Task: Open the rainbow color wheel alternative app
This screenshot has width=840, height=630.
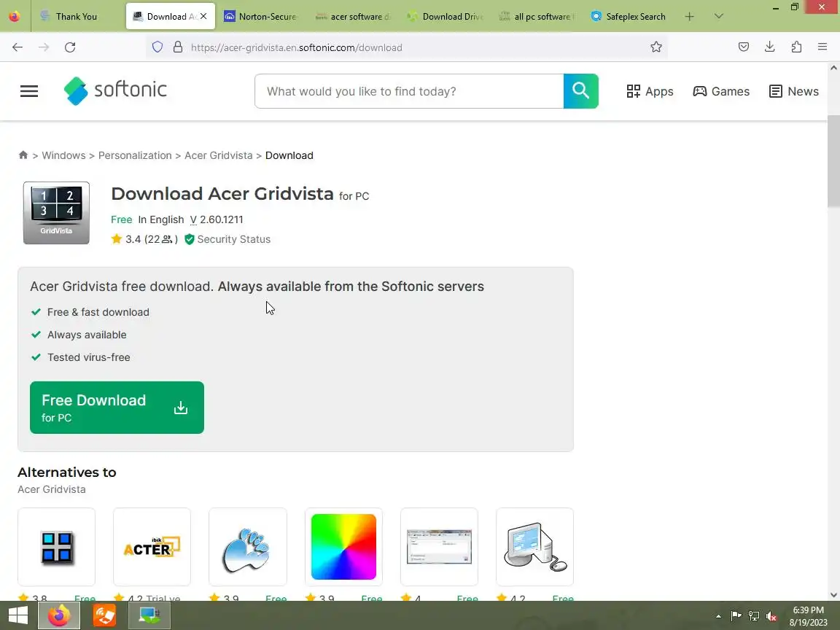Action: coord(343,547)
